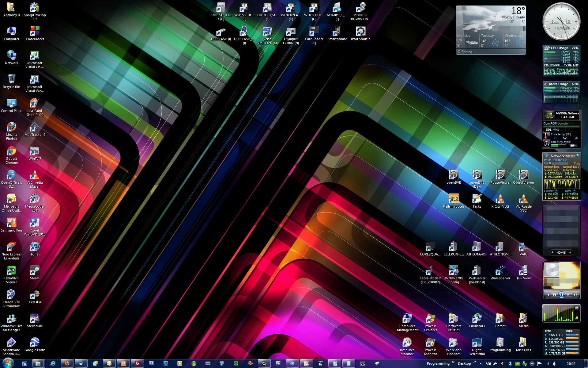Click the down arrow next to 45-48
The width and height of the screenshot is (588, 368).
click(x=570, y=253)
